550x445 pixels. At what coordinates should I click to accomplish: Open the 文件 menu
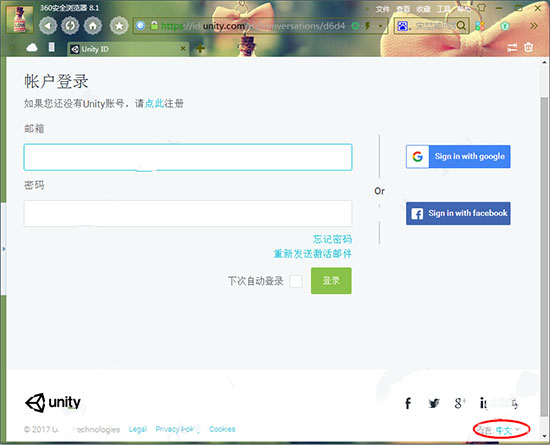coord(382,9)
